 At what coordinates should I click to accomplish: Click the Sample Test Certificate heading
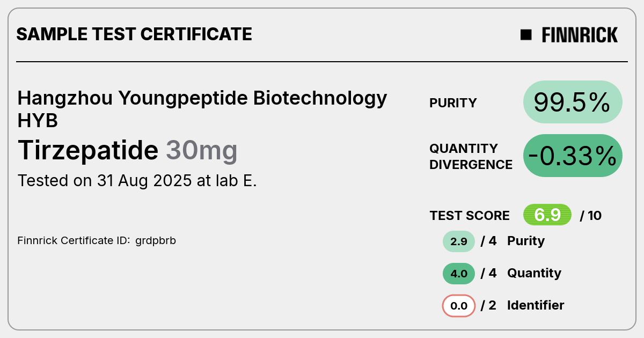pos(134,34)
